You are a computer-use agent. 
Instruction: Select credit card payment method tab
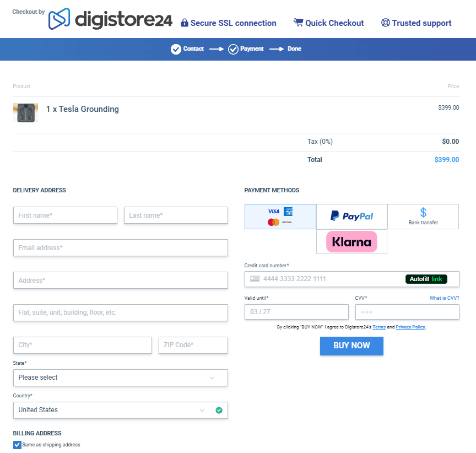280,217
